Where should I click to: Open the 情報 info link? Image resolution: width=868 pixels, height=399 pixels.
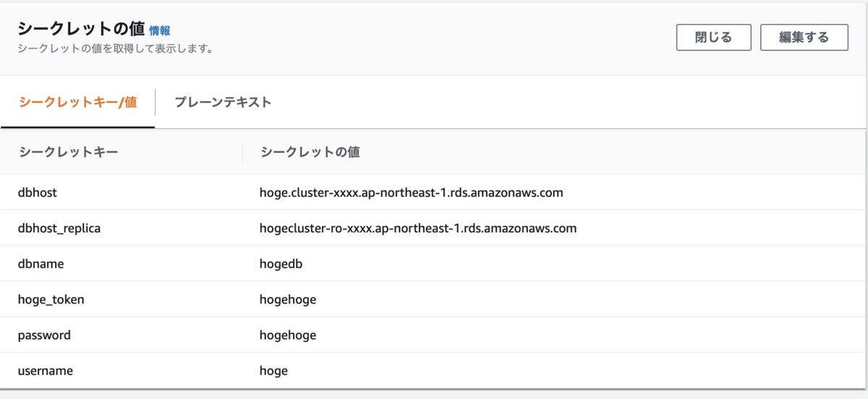point(160,30)
